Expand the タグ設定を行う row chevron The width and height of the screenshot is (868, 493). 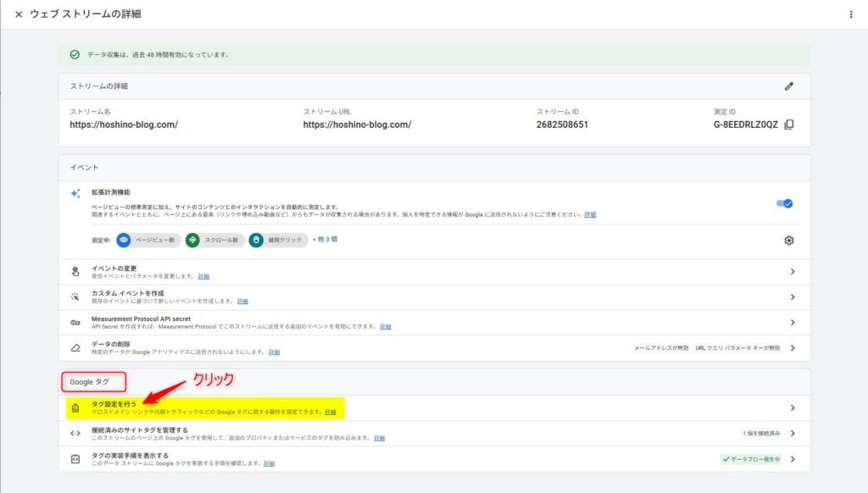pyautogui.click(x=793, y=407)
